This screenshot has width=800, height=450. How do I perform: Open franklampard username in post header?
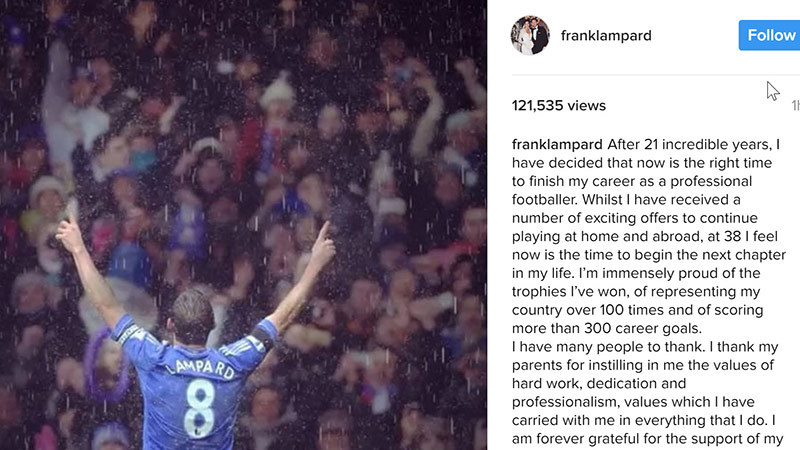pyautogui.click(x=606, y=36)
